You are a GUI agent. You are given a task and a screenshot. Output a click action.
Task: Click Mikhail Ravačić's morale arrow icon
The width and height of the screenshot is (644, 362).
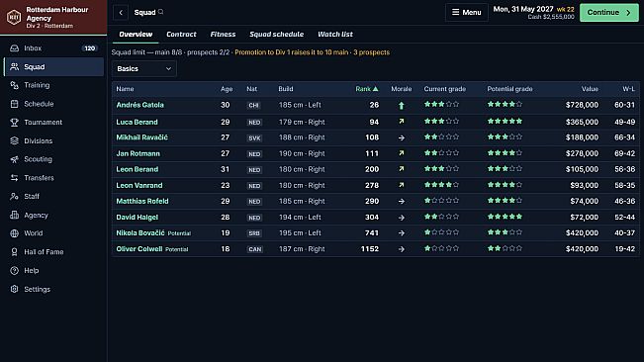click(x=402, y=137)
